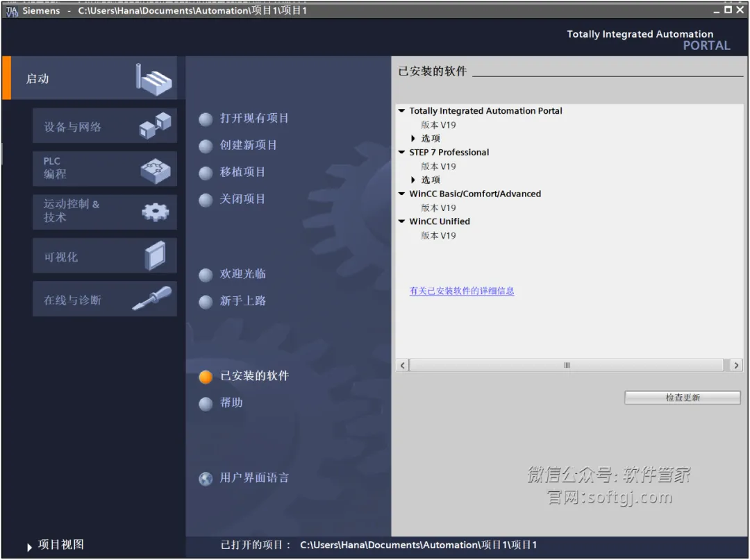Click the 用户界面语言 entry
The height and width of the screenshot is (560, 750).
pyautogui.click(x=254, y=478)
